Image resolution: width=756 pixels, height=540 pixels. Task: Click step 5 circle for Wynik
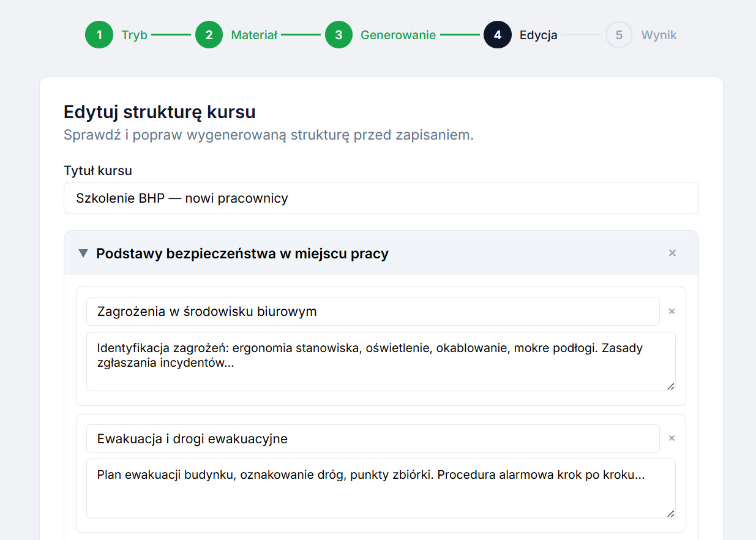619,35
